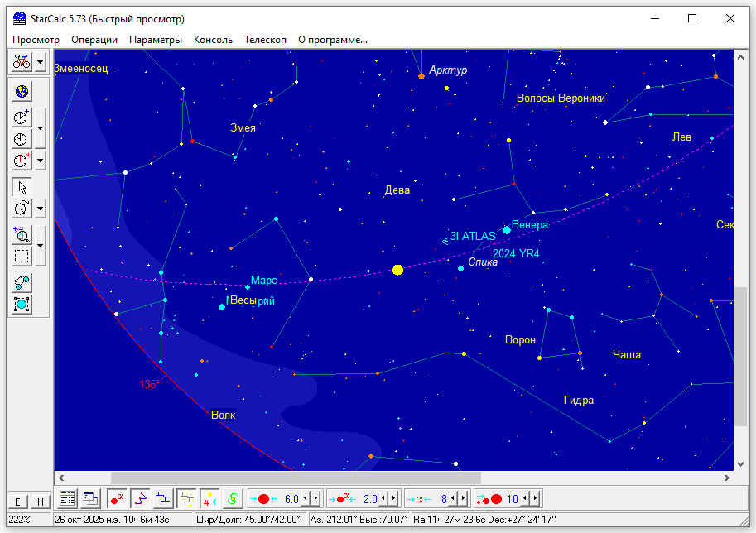Click the cyan circle in frame icon
This screenshot has width=756, height=533.
[x=22, y=304]
